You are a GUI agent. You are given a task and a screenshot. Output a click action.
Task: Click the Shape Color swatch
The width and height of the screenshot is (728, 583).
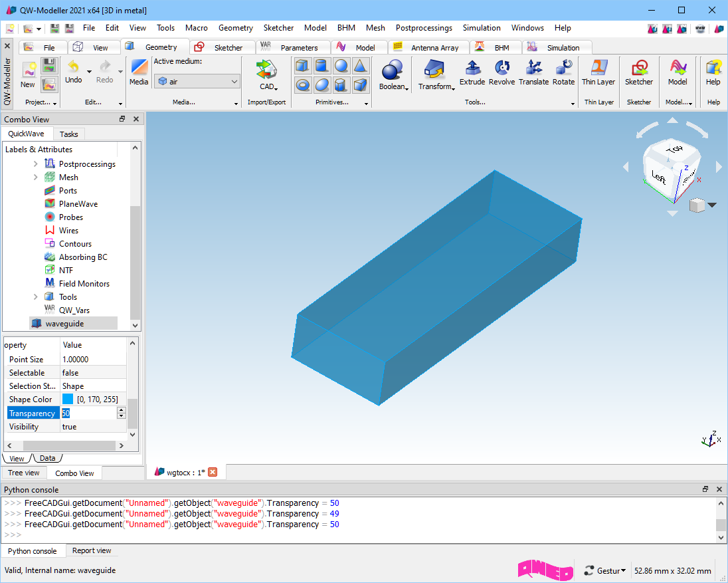click(68, 399)
